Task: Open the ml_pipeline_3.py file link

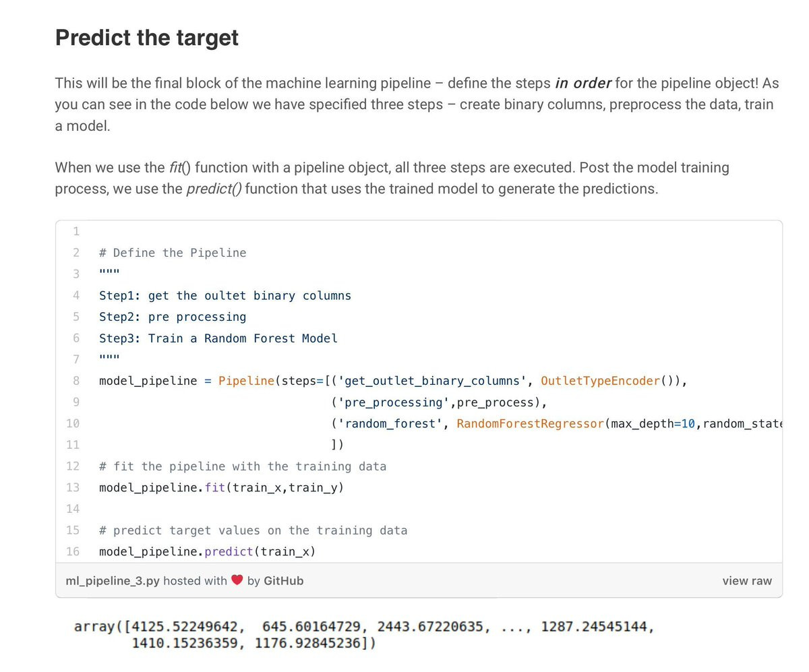Action: coord(113,580)
